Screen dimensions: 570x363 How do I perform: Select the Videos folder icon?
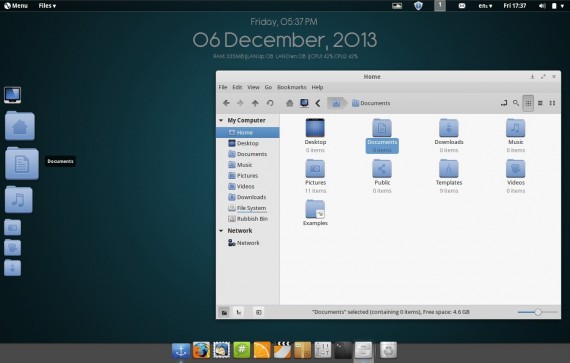(515, 169)
